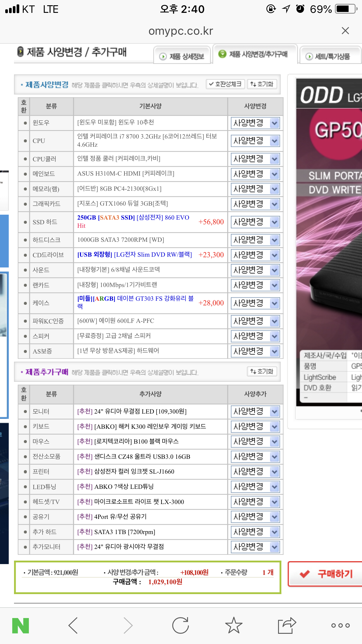Open 사양변경 dropdown for CD드라이브
This screenshot has width=362, height=644.
point(255,255)
